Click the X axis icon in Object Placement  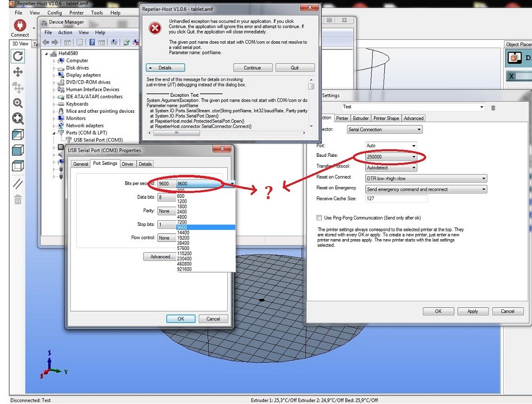511,76
